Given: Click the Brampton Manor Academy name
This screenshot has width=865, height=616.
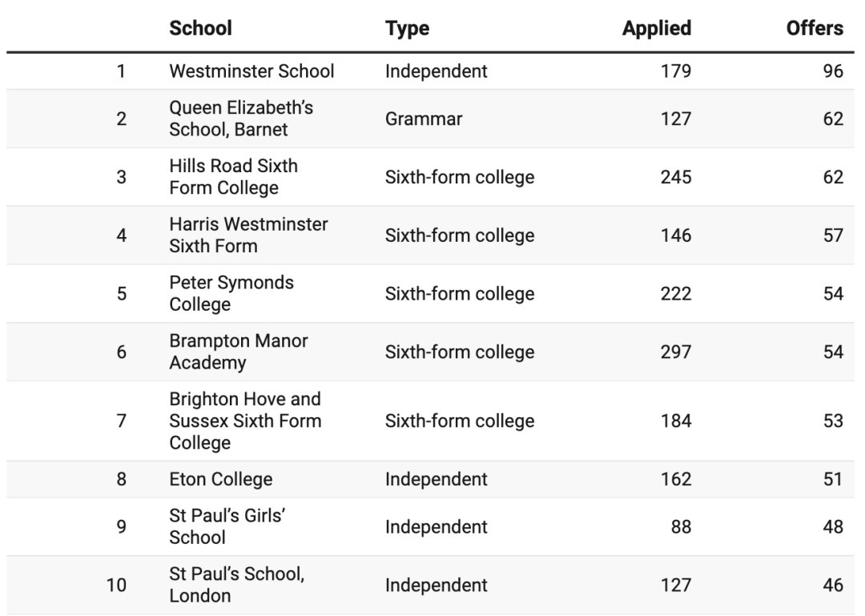Looking at the screenshot, I should point(239,352).
